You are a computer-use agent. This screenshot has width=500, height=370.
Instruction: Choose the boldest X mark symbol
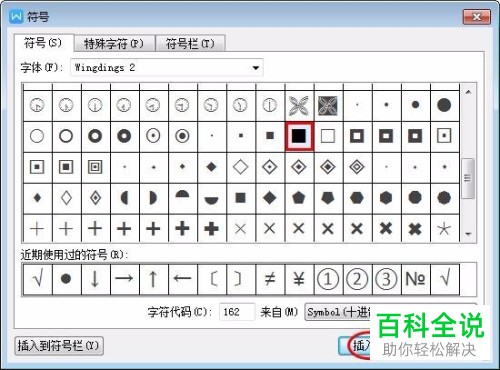pyautogui.click(x=415, y=229)
